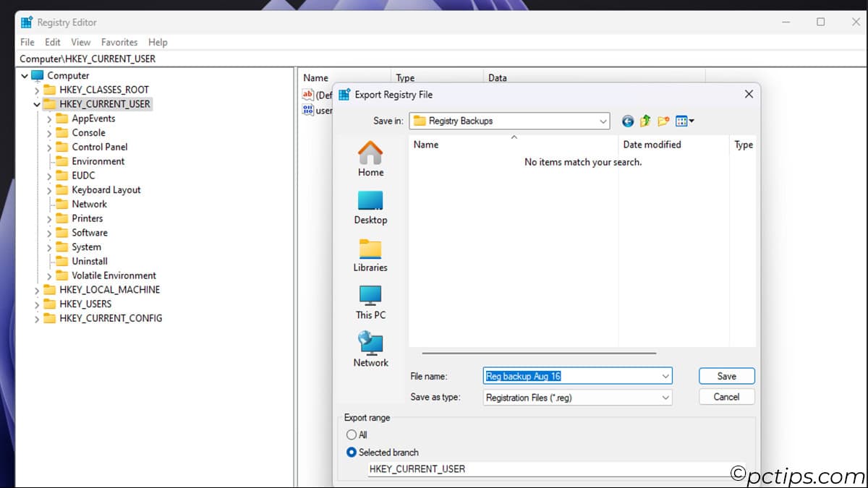The height and width of the screenshot is (488, 868).
Task: Select the All export range option
Action: click(x=351, y=435)
